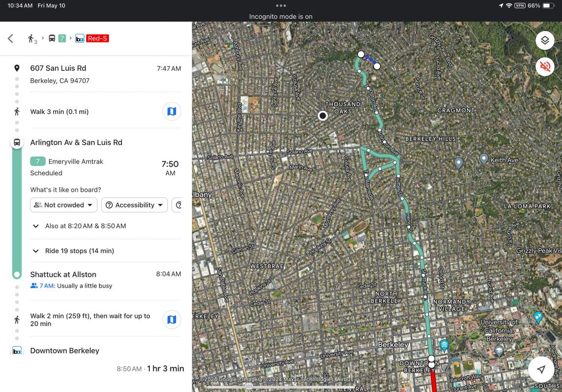Tap the busyness people icon by 7 AM
This screenshot has width=562, height=392.
pos(34,286)
